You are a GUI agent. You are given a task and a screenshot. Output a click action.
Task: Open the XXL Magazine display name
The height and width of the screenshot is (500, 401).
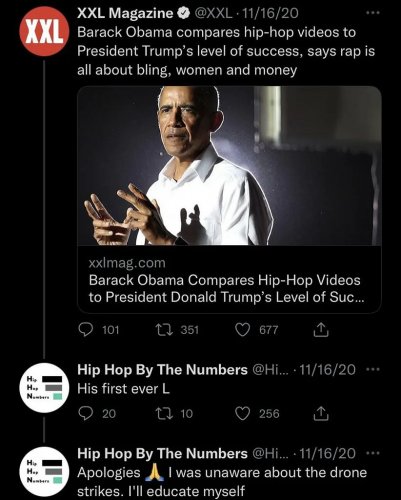[125, 13]
